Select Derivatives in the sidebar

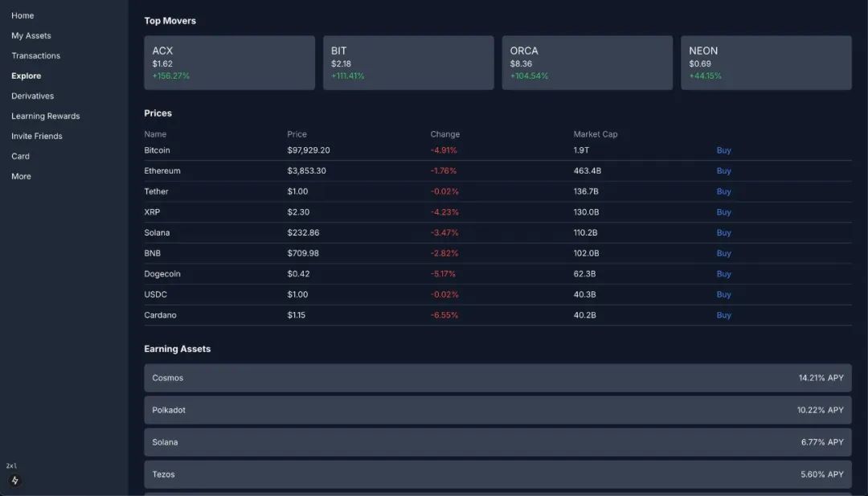pos(33,96)
